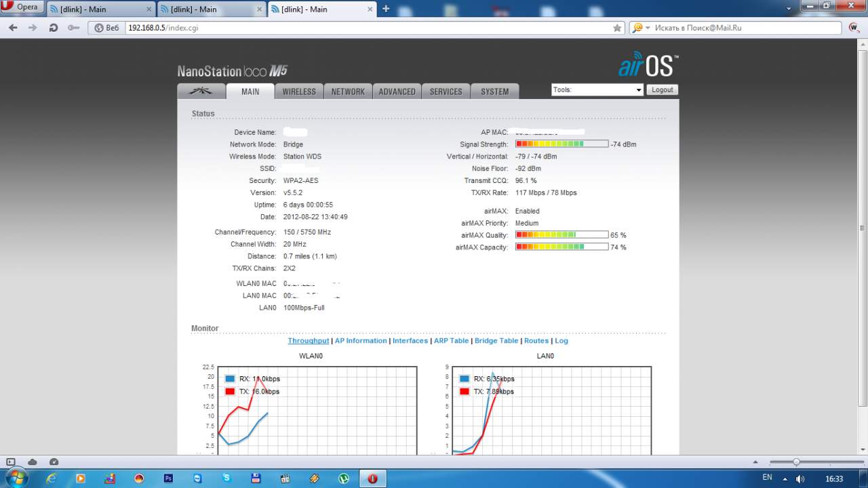Click the password wand key icon
Screen dimensions: 868x488
coord(73,28)
